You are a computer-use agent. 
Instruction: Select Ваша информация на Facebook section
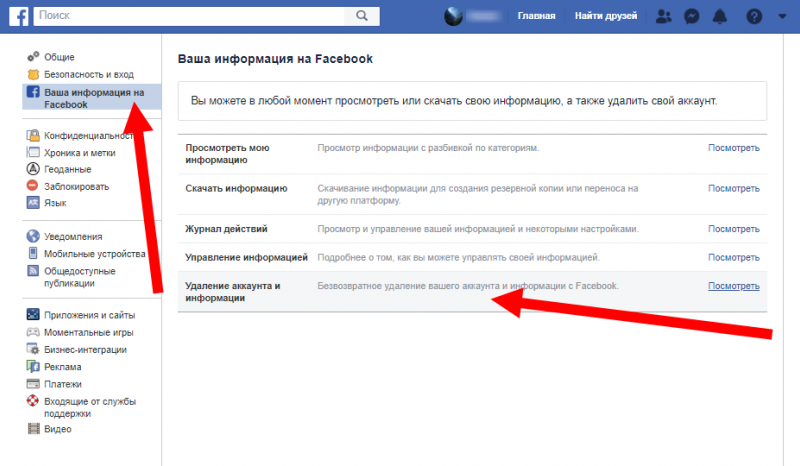coord(92,97)
